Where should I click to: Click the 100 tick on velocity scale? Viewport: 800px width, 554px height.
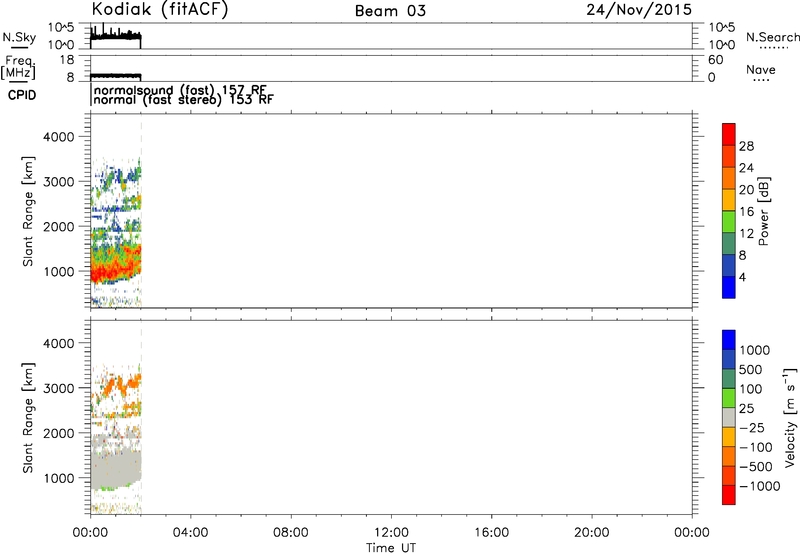click(x=750, y=389)
